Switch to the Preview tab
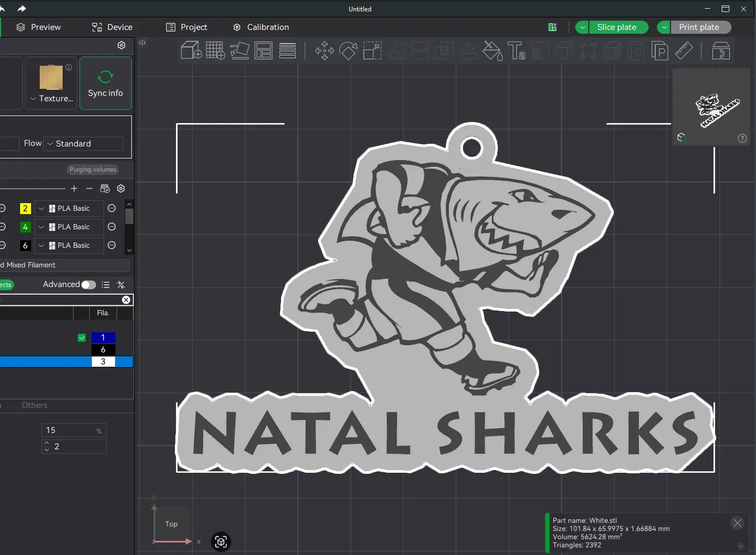The image size is (756, 555). [38, 27]
